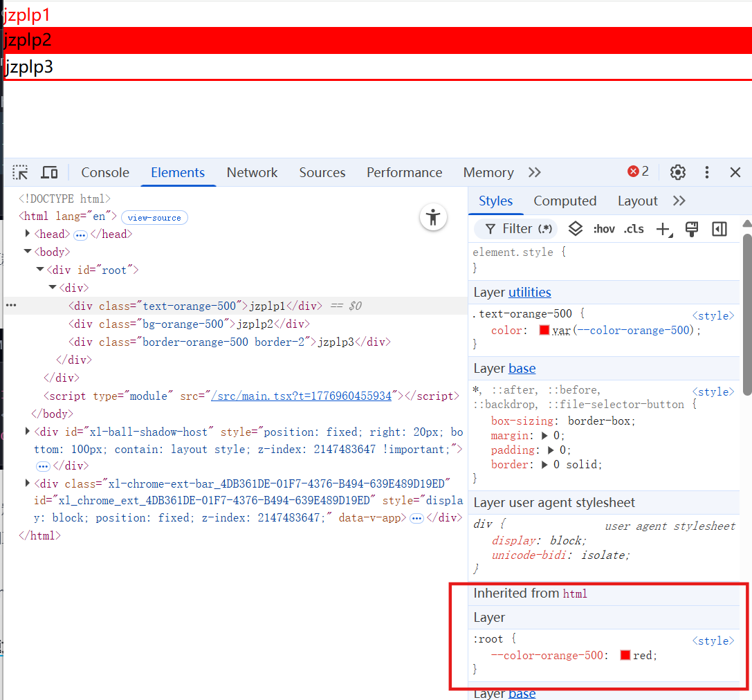Open the Sources tab
Image resolution: width=752 pixels, height=700 pixels.
coord(322,172)
